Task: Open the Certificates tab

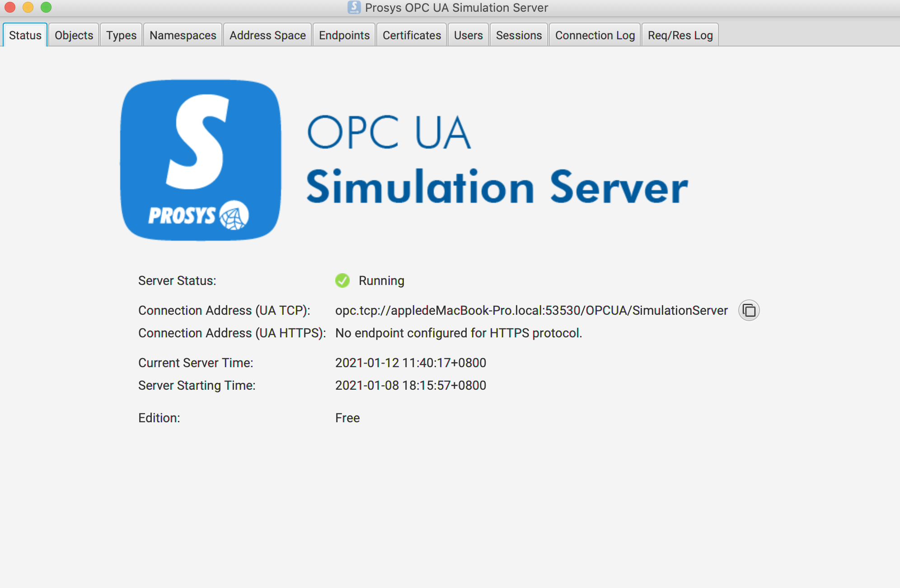Action: pos(412,35)
